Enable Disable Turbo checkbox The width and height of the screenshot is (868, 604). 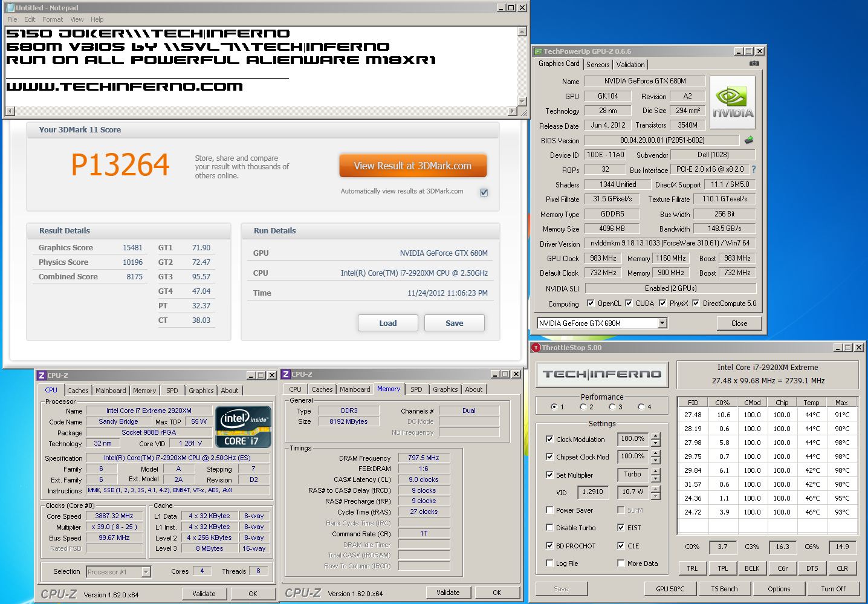pos(549,528)
